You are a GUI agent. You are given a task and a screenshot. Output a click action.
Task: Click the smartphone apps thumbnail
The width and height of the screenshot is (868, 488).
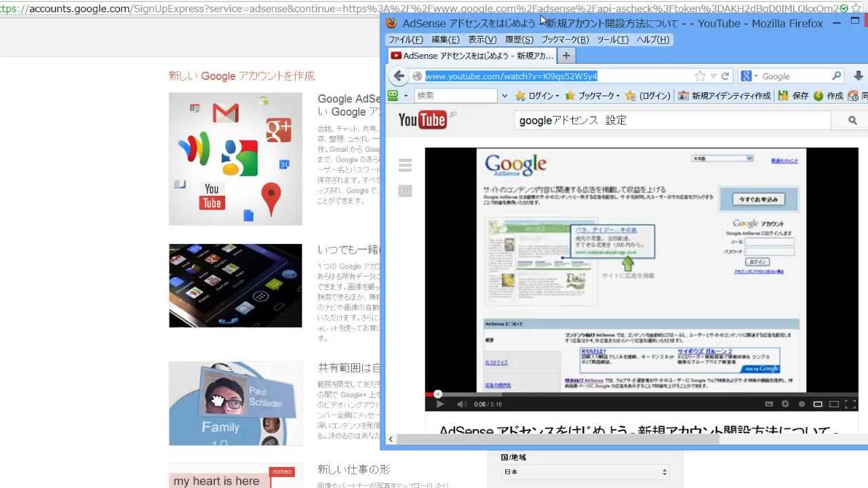coord(235,285)
